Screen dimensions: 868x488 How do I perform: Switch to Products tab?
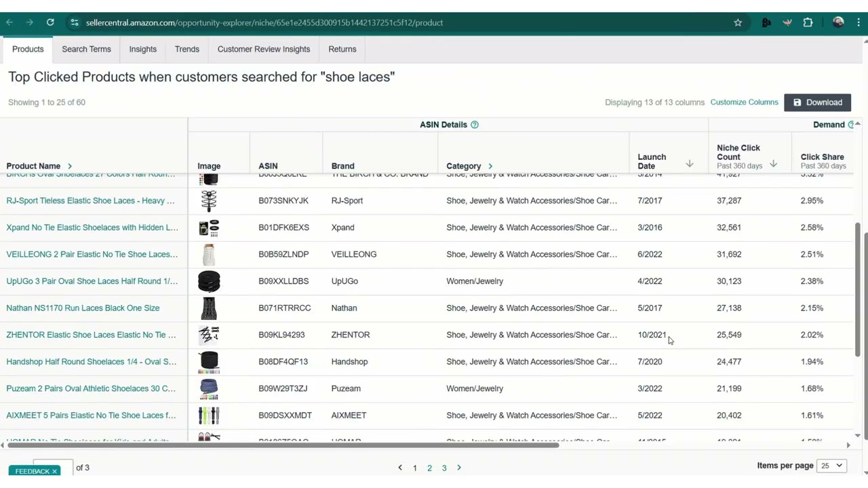(28, 49)
